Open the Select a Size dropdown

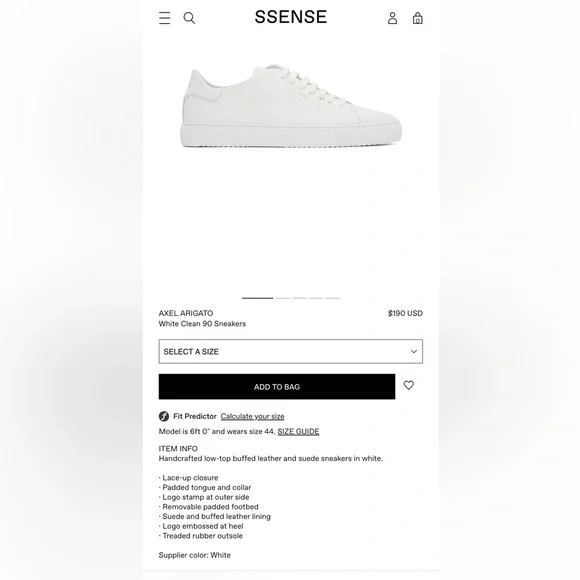coord(291,351)
